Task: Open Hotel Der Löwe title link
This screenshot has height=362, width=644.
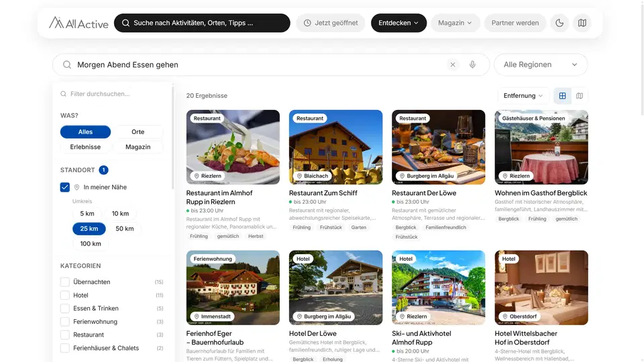Action: [x=313, y=334]
